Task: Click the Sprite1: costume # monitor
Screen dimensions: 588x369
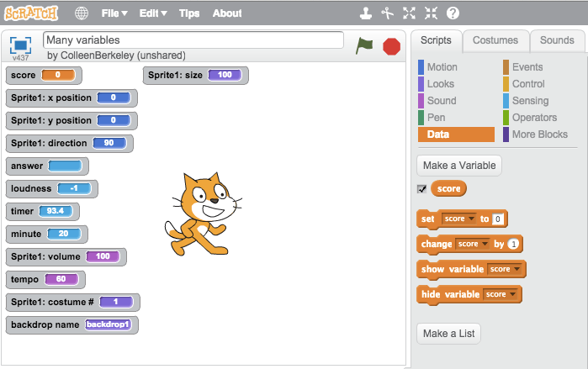Action: point(72,303)
